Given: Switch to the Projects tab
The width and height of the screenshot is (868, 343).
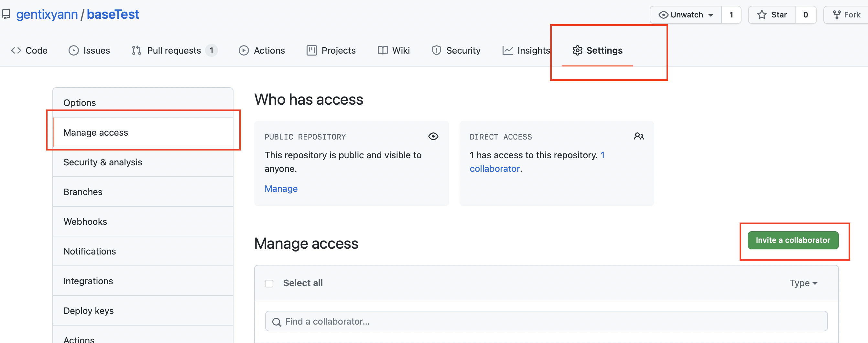Looking at the screenshot, I should tap(331, 50).
